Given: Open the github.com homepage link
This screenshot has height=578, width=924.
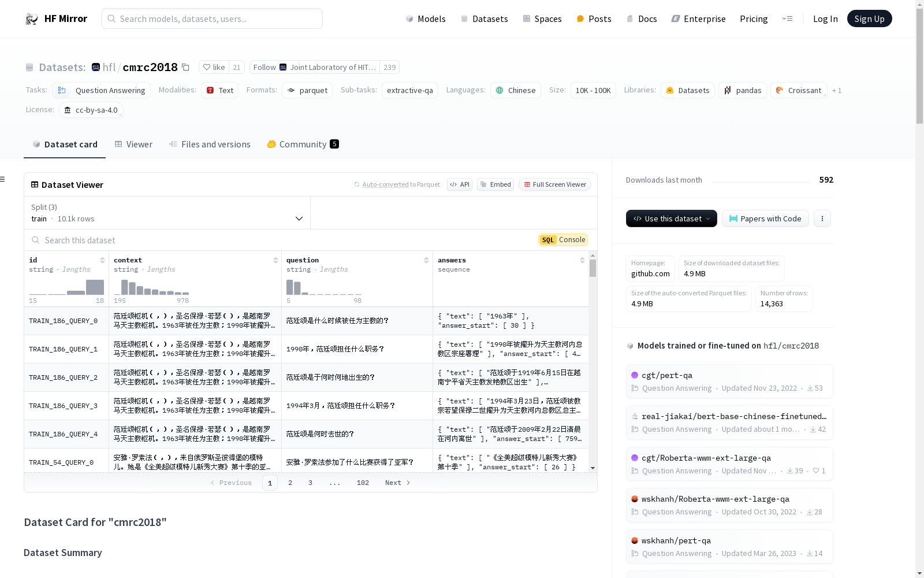Looking at the screenshot, I should pos(650,273).
